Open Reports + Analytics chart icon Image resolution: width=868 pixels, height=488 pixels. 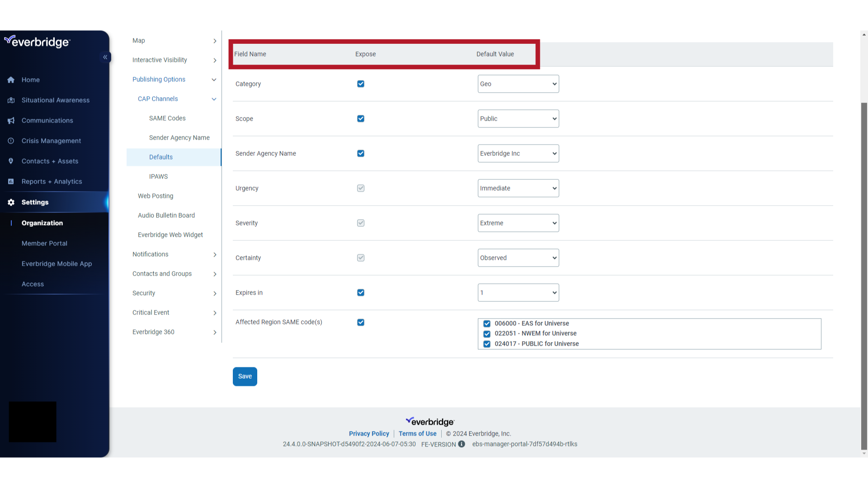click(11, 181)
